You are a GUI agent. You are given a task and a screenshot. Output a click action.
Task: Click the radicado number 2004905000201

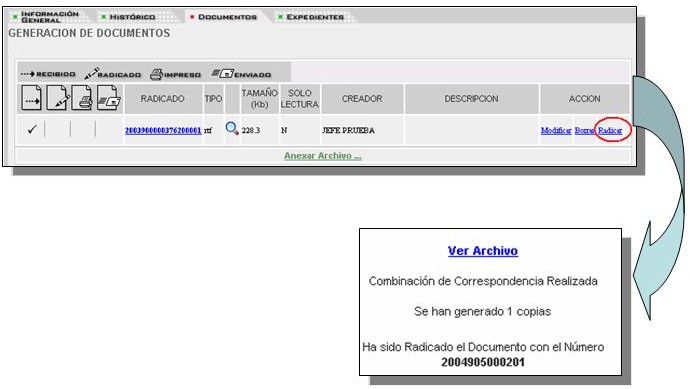pos(483,363)
